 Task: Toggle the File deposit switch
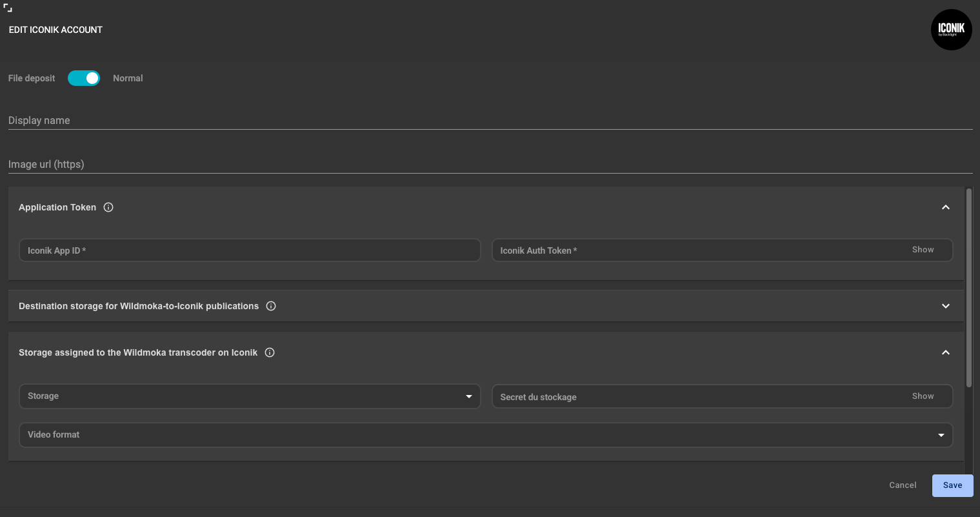click(x=84, y=78)
